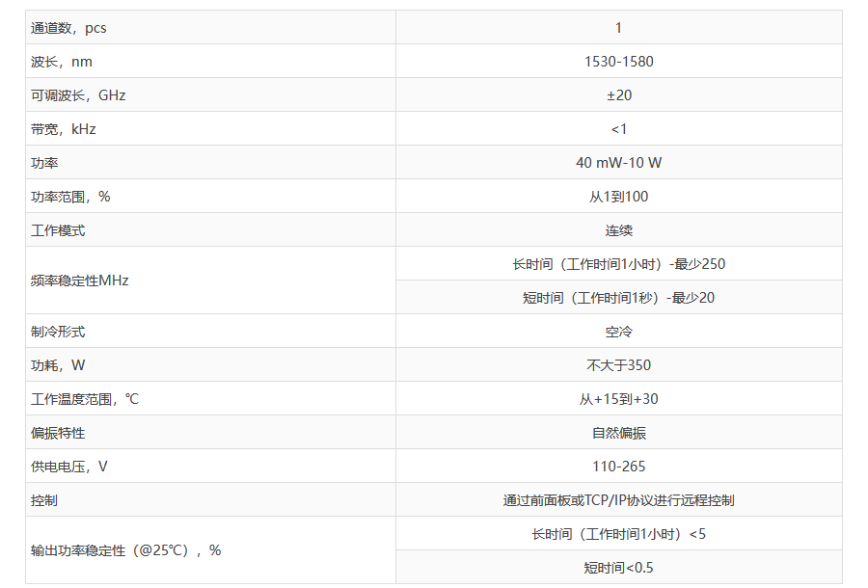Screen dimensions: 868x588
Task: Click the 110-265 supply voltage value
Action: pos(618,467)
